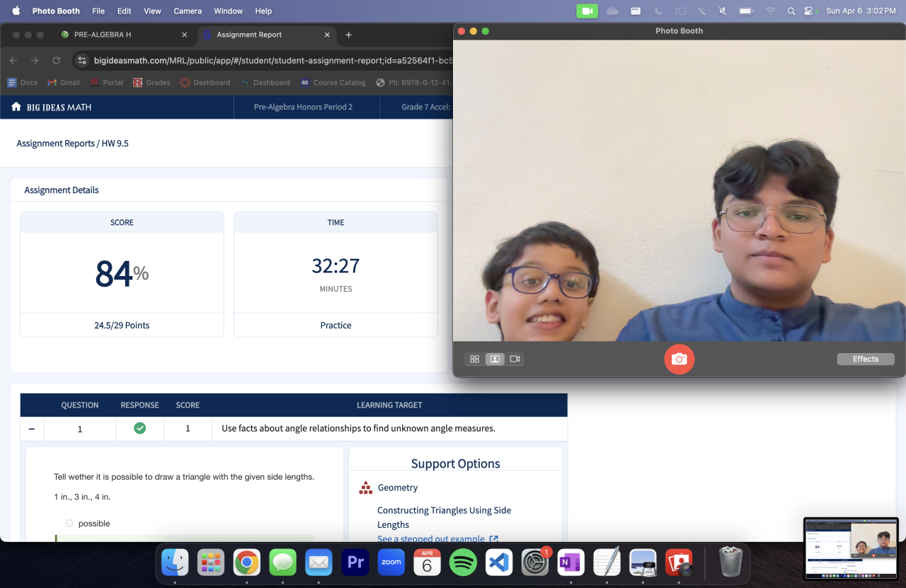906x588 pixels.
Task: Open the Course Catalog bookmark
Action: [x=333, y=83]
